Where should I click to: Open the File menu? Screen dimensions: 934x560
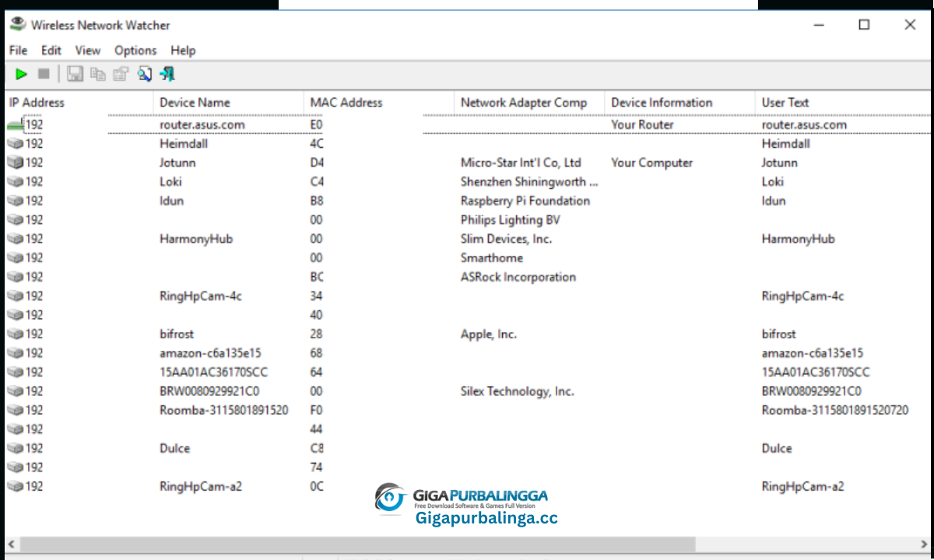point(18,51)
